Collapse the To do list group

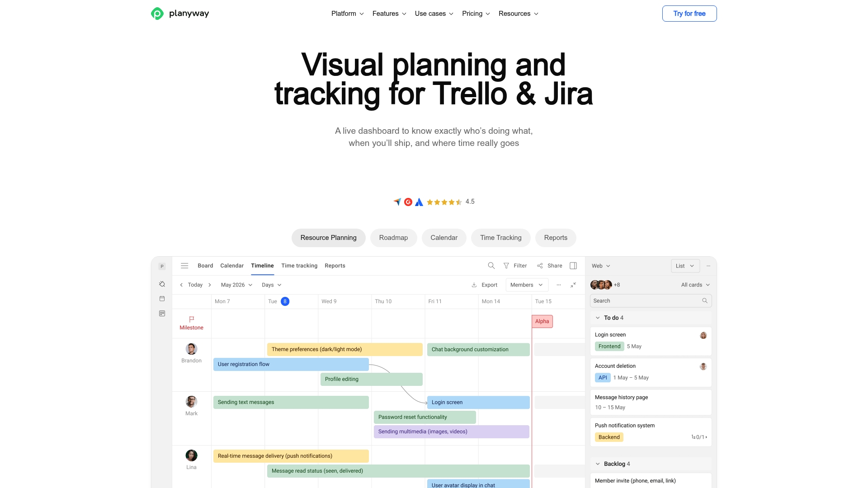pos(598,318)
